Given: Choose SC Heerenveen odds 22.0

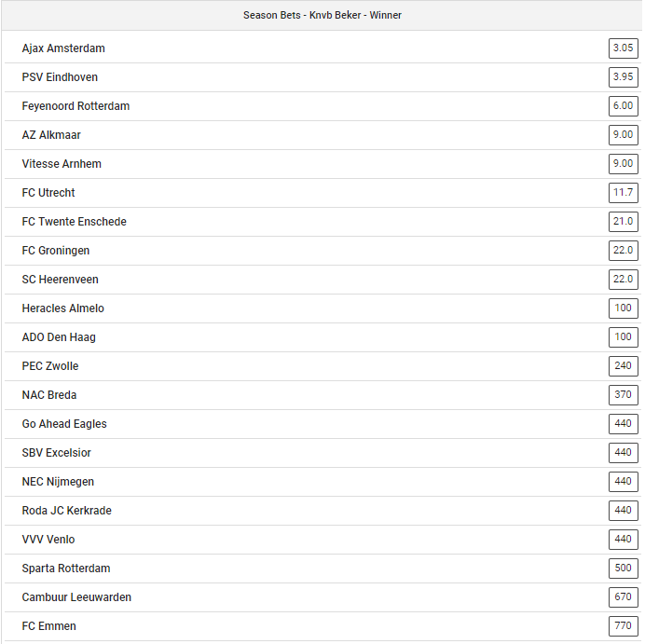Looking at the screenshot, I should coord(623,280).
